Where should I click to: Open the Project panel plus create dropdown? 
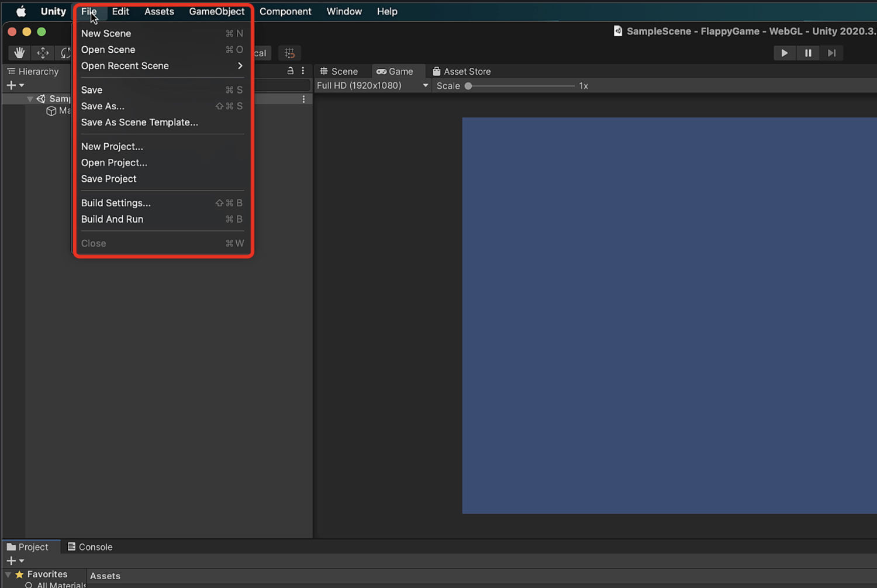tap(15, 561)
